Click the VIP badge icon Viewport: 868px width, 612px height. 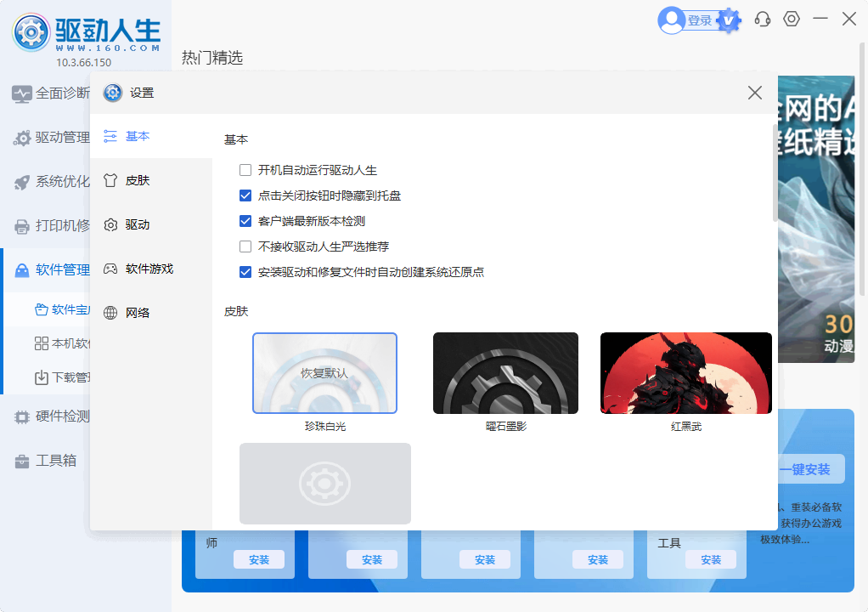[x=729, y=20]
